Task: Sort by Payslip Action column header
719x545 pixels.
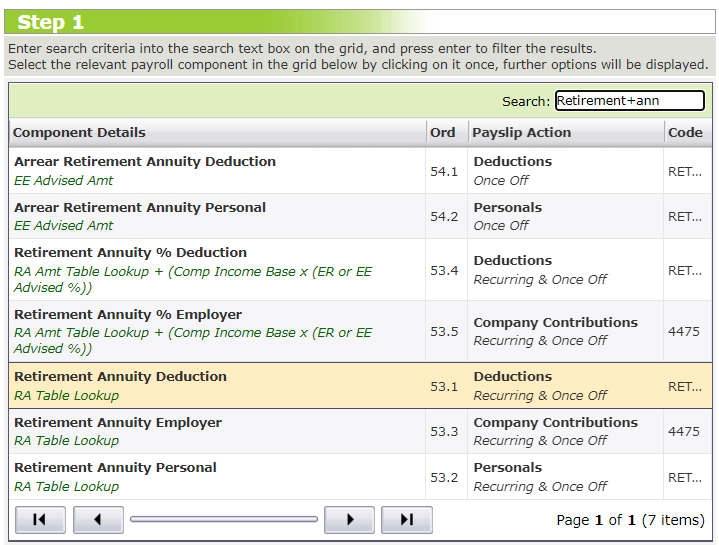Action: point(521,133)
